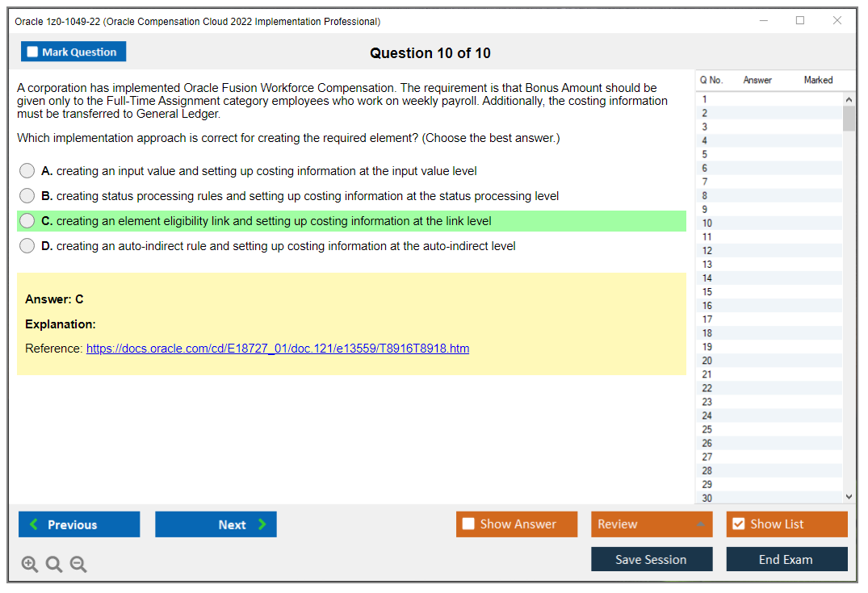Select answer option B radio button
This screenshot has height=593, width=868.
pos(27,196)
